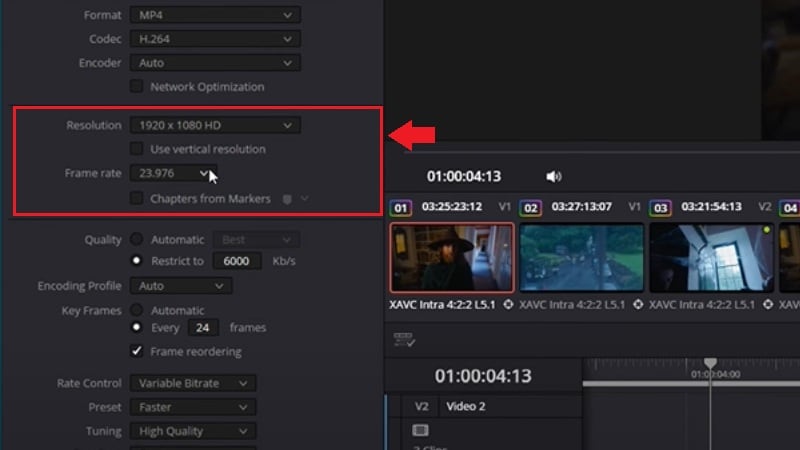Select clip 03 number badge

click(660, 208)
